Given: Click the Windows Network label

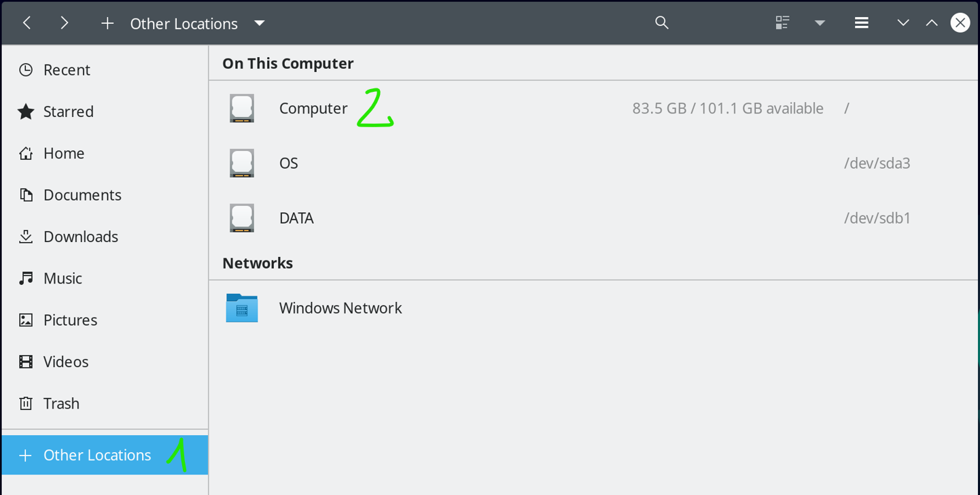Looking at the screenshot, I should 340,308.
